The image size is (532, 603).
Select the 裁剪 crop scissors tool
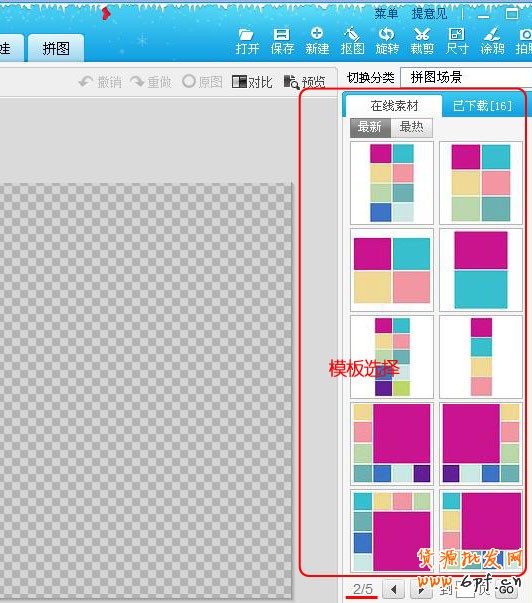[x=422, y=41]
